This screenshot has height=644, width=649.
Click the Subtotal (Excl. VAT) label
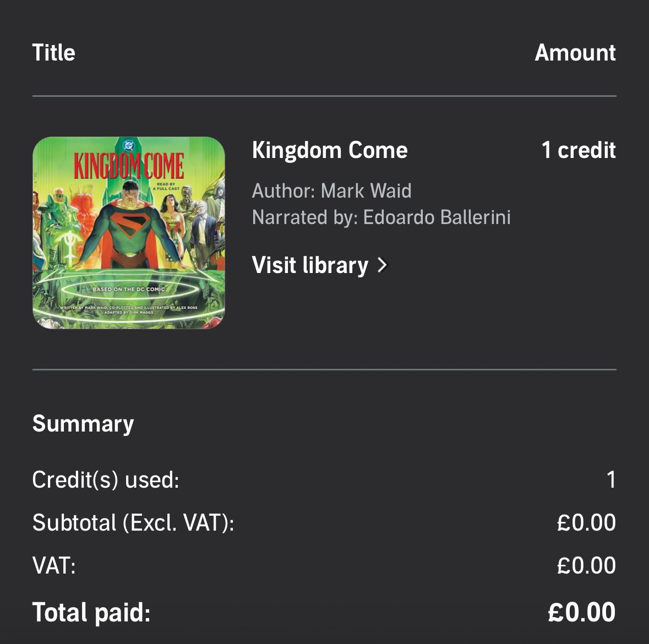133,523
